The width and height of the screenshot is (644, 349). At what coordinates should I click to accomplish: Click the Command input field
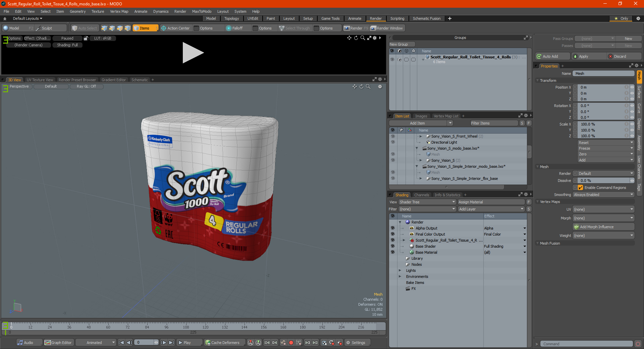(x=586, y=344)
